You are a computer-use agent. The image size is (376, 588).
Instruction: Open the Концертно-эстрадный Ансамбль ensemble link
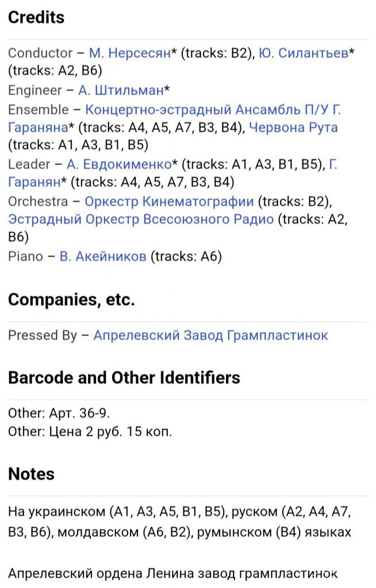213,109
